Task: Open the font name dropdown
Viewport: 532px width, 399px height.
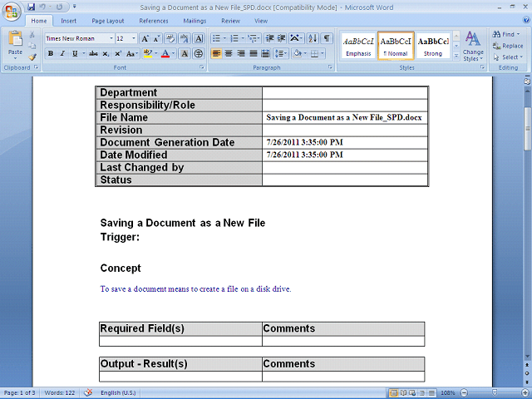Action: tap(111, 38)
